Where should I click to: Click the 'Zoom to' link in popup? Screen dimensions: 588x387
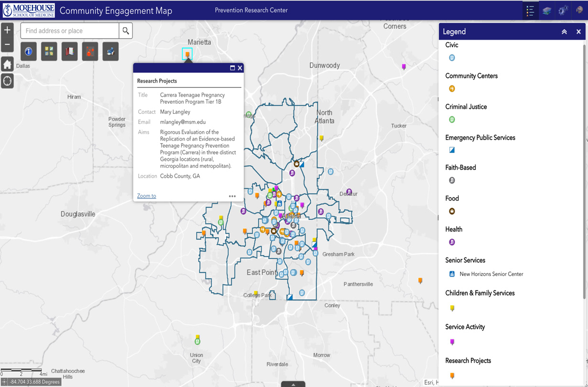(146, 196)
